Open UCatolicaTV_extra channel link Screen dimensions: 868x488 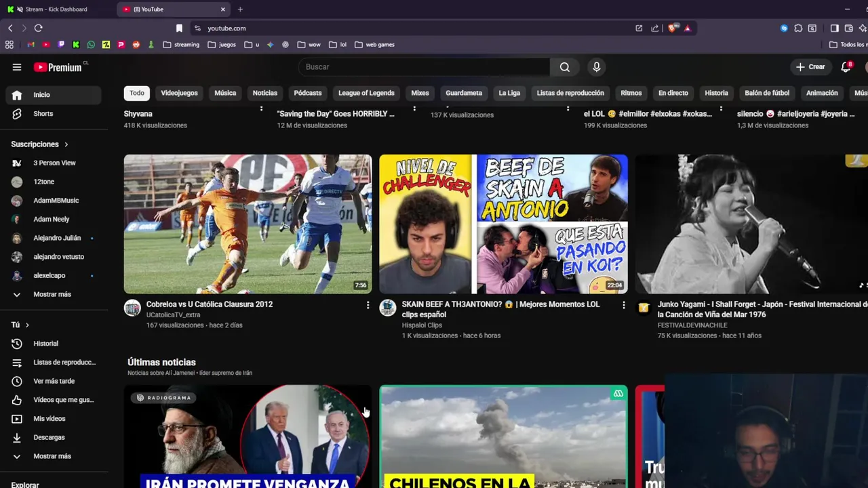tap(173, 315)
